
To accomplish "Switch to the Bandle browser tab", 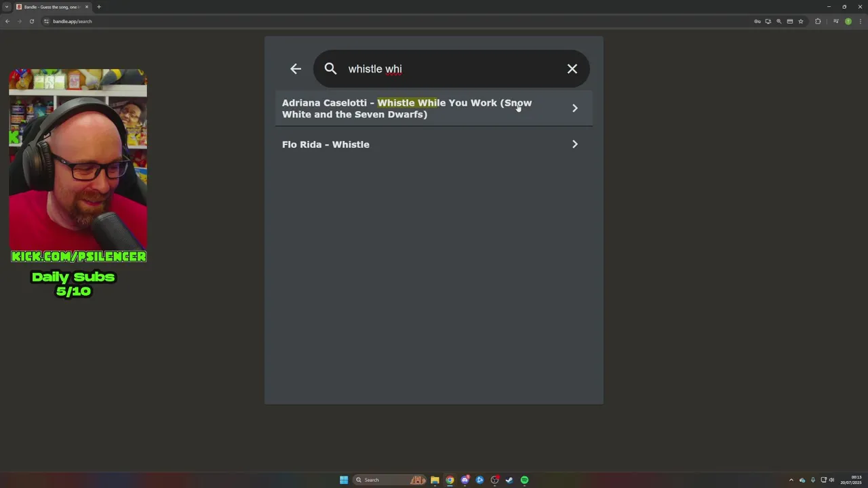I will [x=52, y=7].
